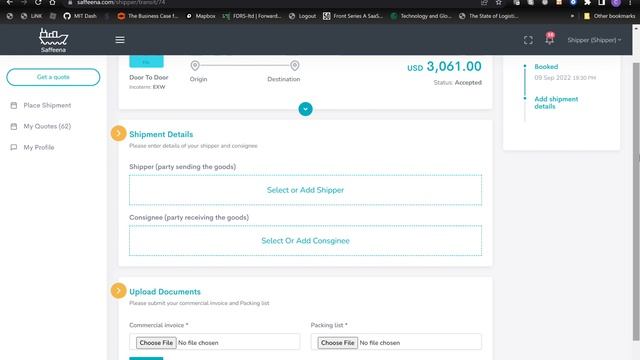Open My Quotes (62) in the sidebar

click(47, 126)
